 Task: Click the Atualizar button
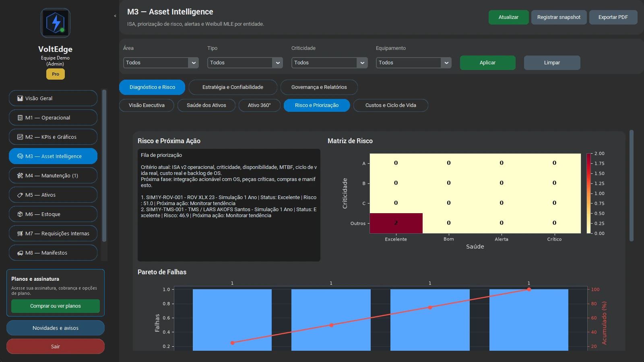point(509,17)
